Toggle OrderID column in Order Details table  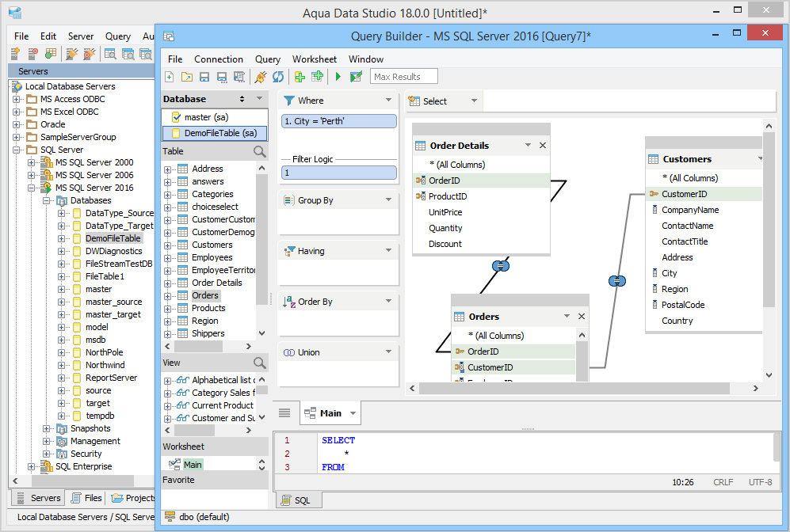pos(481,180)
